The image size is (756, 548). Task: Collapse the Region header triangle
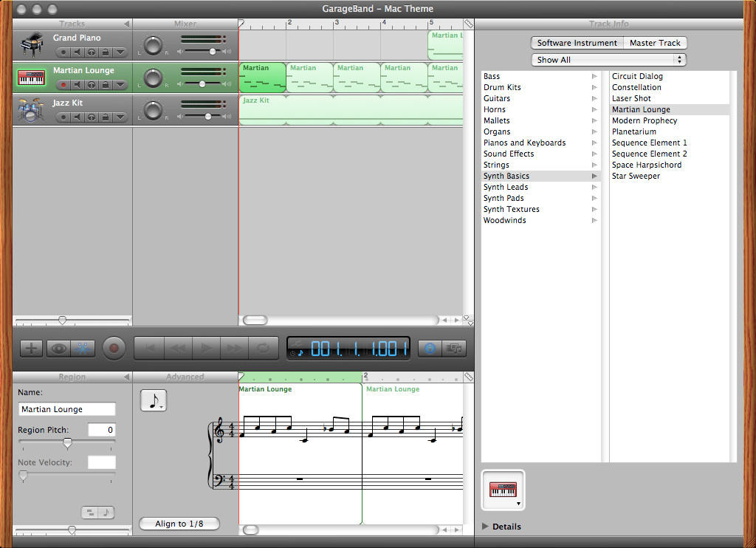click(126, 377)
